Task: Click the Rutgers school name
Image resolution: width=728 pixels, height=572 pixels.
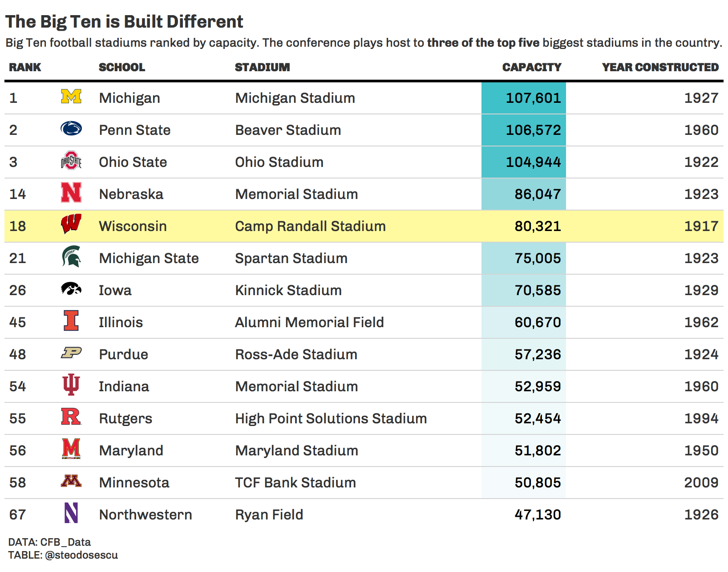Action: click(x=125, y=418)
